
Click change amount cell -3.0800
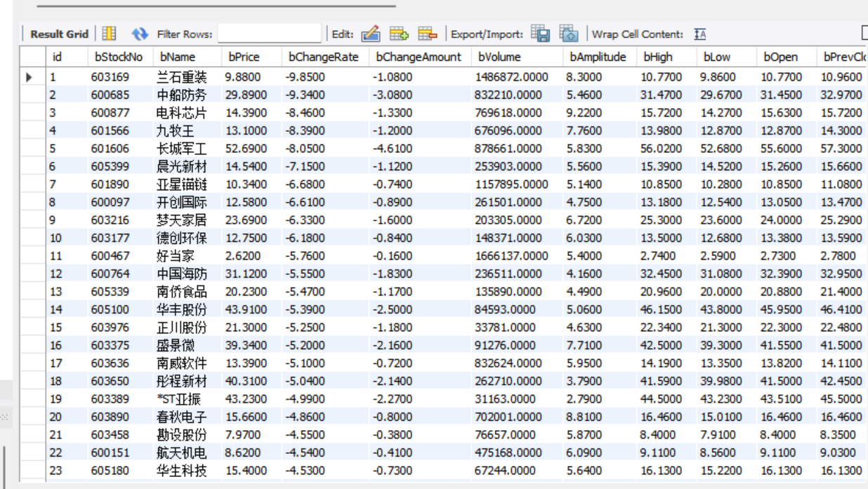coord(393,95)
